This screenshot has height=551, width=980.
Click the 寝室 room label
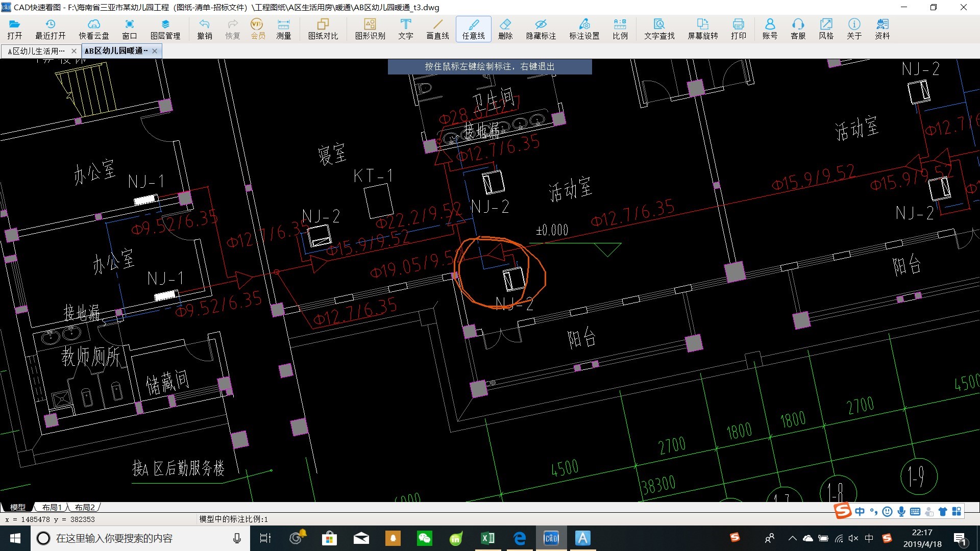click(x=332, y=154)
